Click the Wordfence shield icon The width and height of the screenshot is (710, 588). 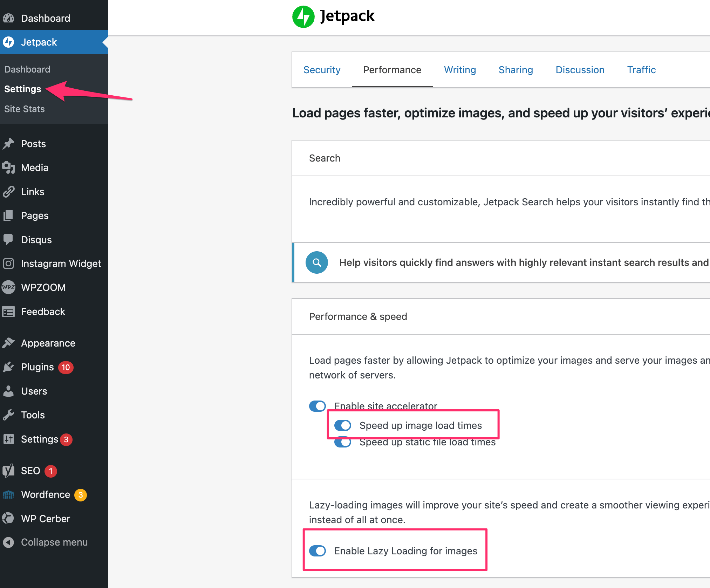8,494
